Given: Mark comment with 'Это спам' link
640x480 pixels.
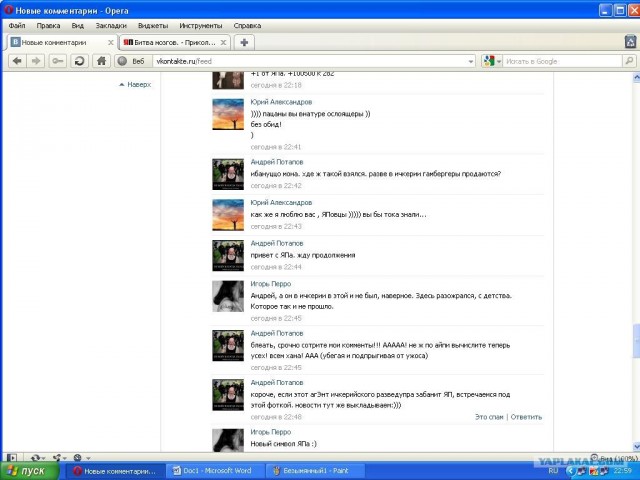Looking at the screenshot, I should pyautogui.click(x=489, y=416).
